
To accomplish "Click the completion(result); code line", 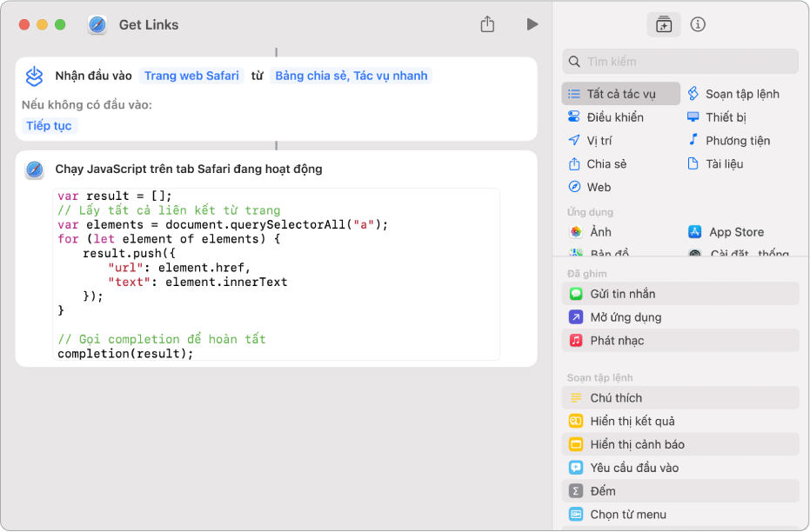I will (x=125, y=354).
